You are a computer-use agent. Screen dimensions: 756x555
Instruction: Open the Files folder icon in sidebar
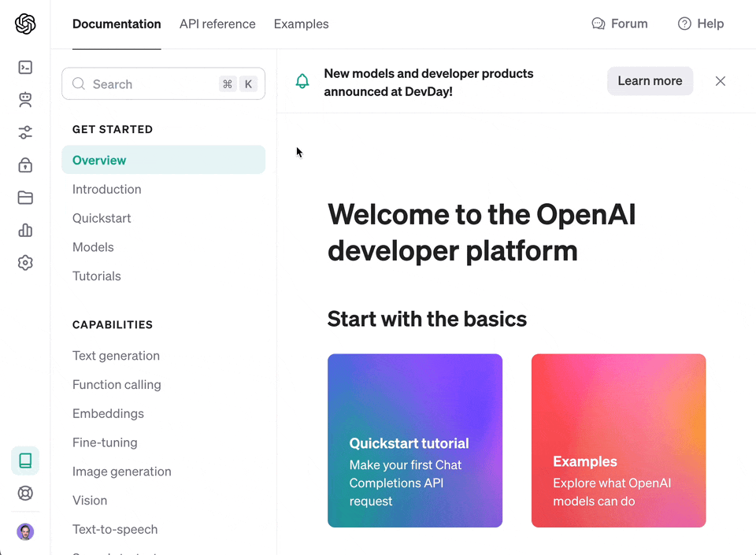click(25, 198)
